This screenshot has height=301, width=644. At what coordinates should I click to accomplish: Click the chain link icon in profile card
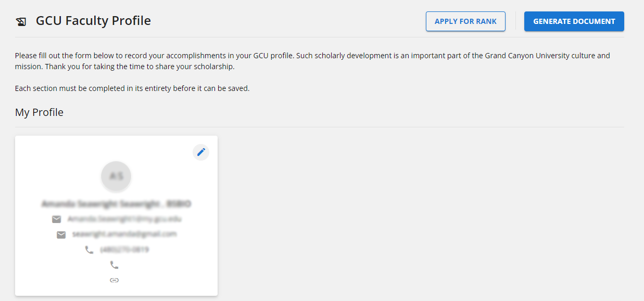114,280
